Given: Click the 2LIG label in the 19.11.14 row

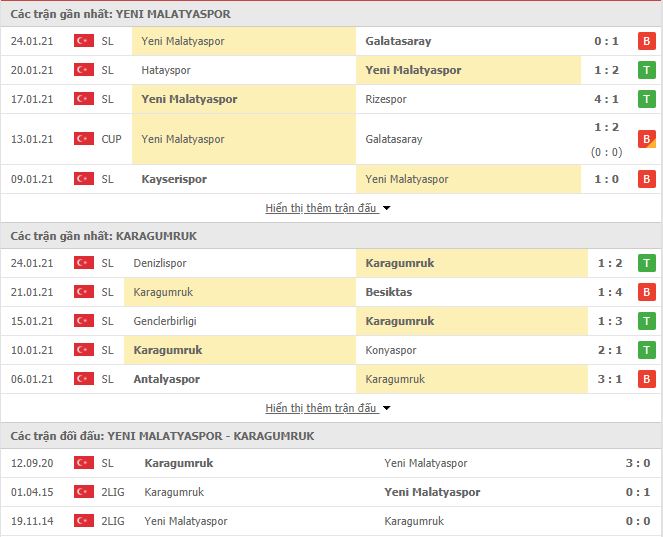Looking at the screenshot, I should tap(113, 521).
